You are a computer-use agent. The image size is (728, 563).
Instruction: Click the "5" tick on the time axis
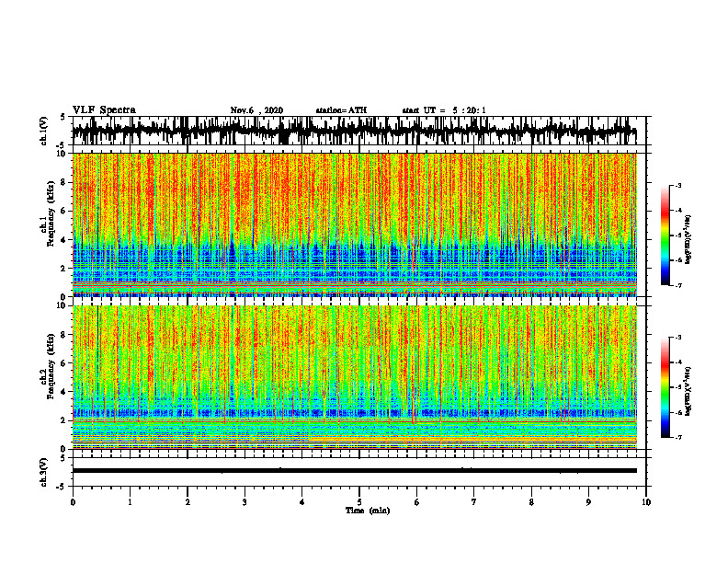pyautogui.click(x=359, y=502)
